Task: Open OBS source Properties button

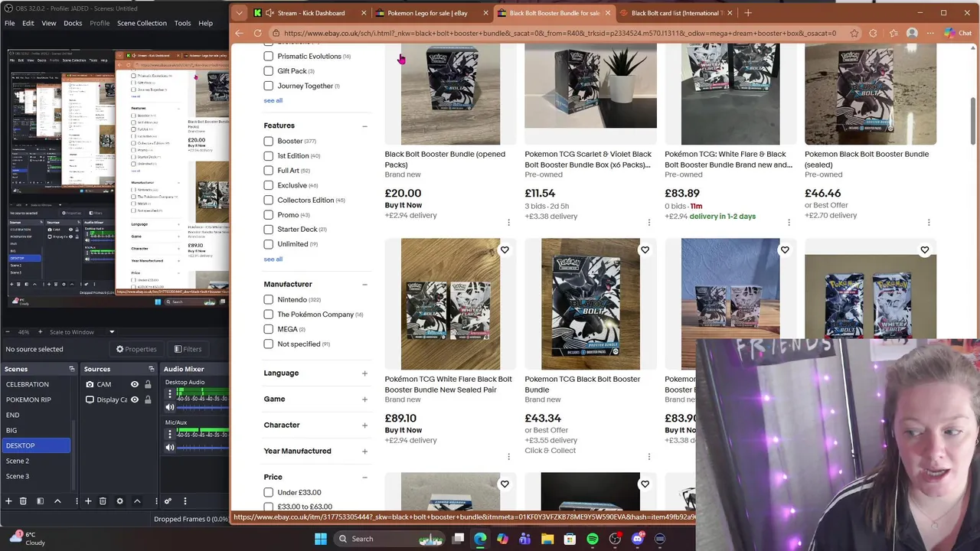Action: tap(136, 349)
